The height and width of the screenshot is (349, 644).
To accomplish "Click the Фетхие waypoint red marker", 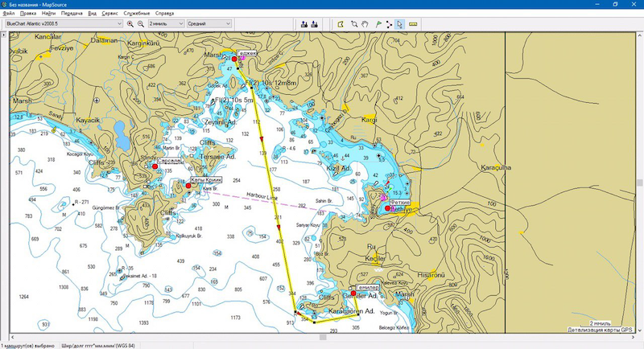I will (x=387, y=208).
